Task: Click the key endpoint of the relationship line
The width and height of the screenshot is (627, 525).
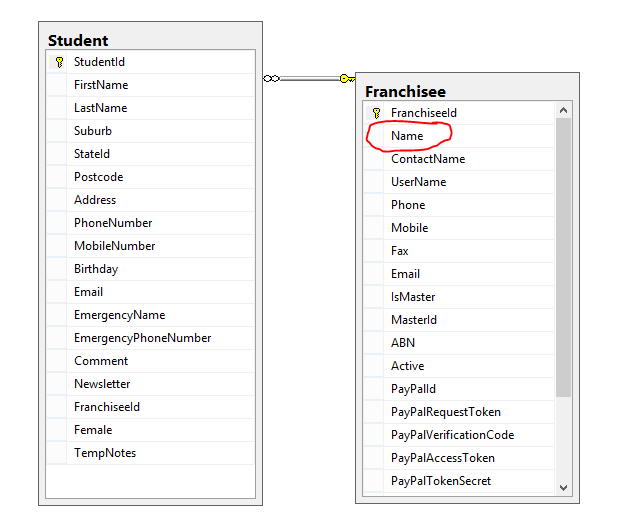Action: tap(346, 78)
